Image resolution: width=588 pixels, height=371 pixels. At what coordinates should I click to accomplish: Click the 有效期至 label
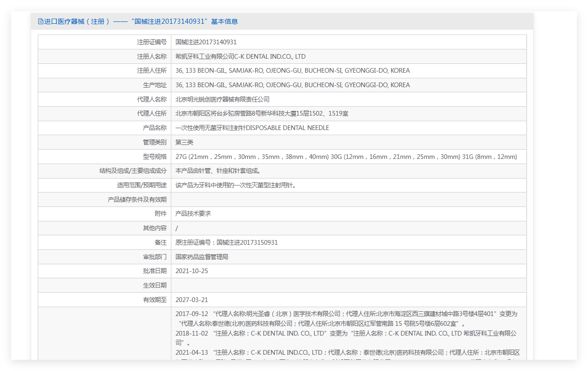[x=155, y=300]
